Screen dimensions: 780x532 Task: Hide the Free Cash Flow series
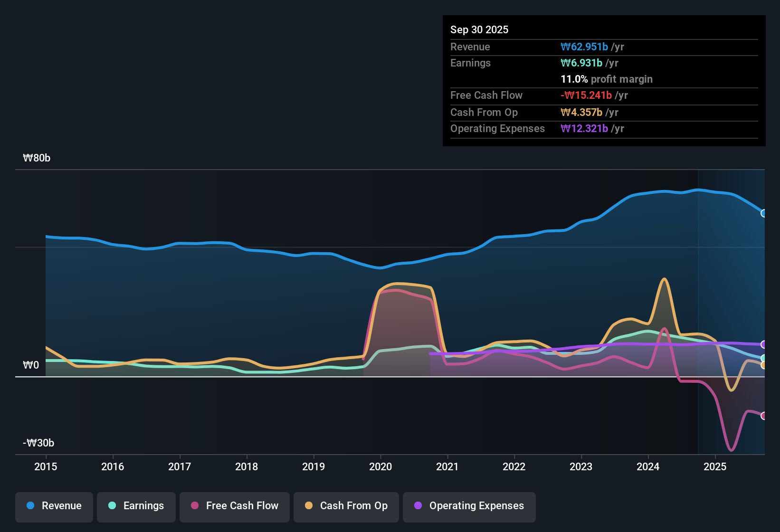point(235,506)
